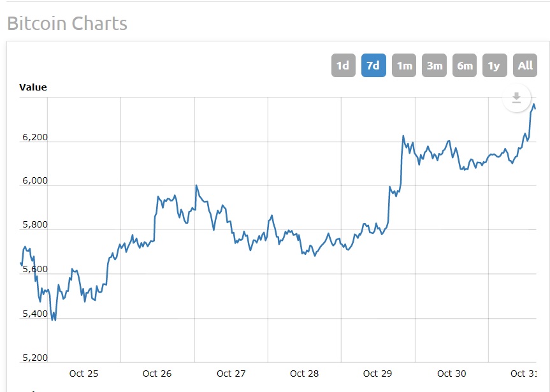The image size is (550, 392).
Task: Click the Oct 27 date label
Action: point(231,374)
